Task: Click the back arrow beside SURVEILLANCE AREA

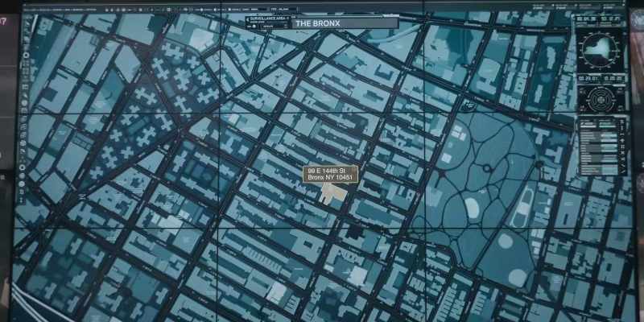Action: [x=248, y=19]
